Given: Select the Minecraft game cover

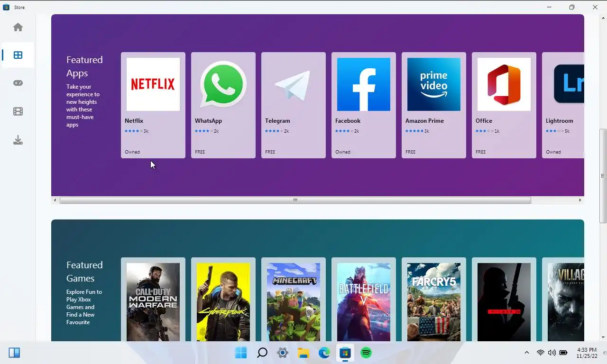Looking at the screenshot, I should [x=294, y=302].
